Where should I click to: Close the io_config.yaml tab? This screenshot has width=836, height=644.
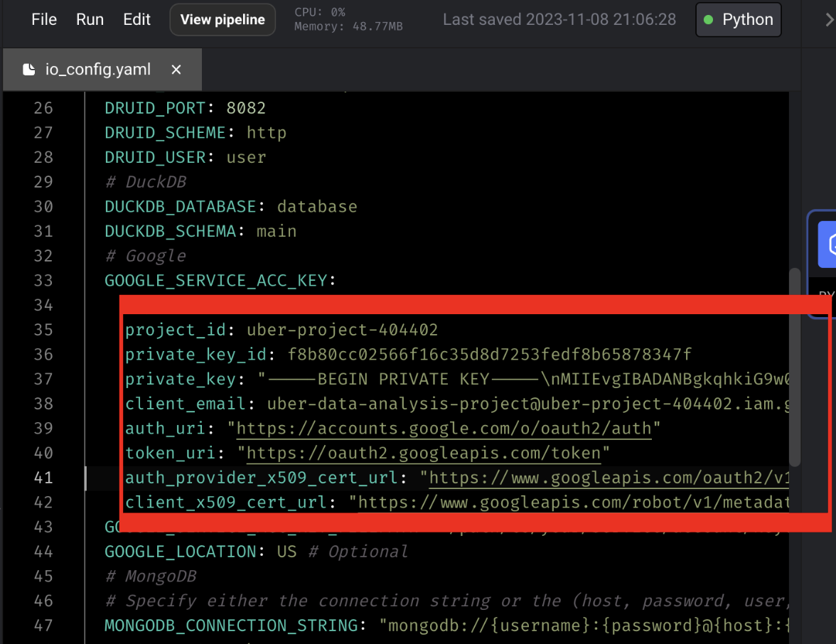click(176, 70)
